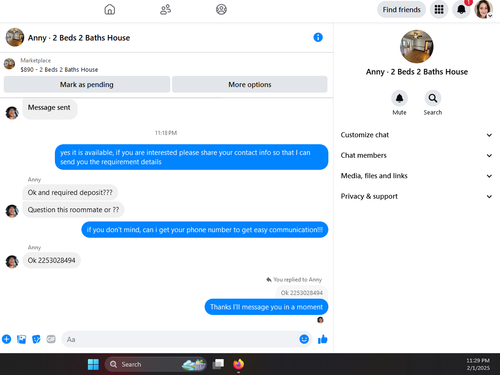This screenshot has width=500, height=375.
Task: Open more actions plus icon
Action: (x=6, y=339)
